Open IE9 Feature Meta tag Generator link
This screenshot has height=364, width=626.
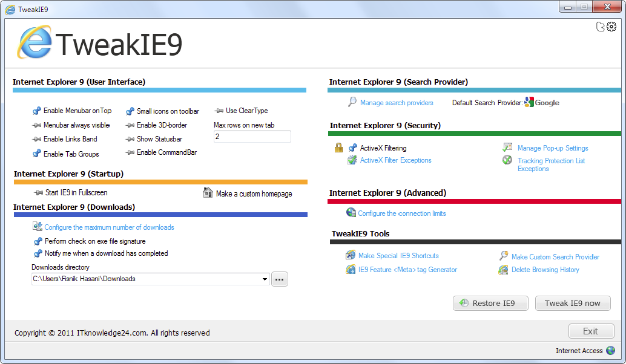tap(407, 270)
